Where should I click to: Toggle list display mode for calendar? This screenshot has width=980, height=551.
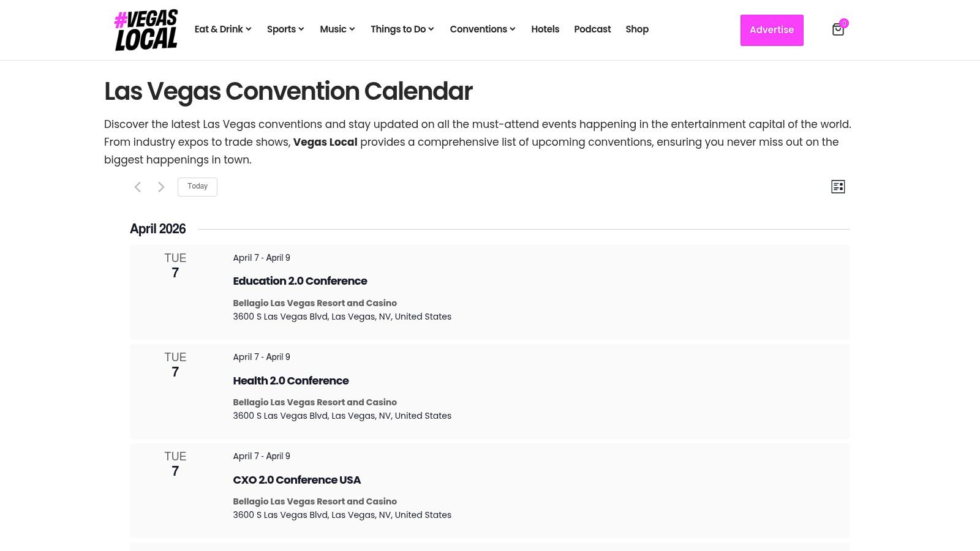[x=838, y=187]
